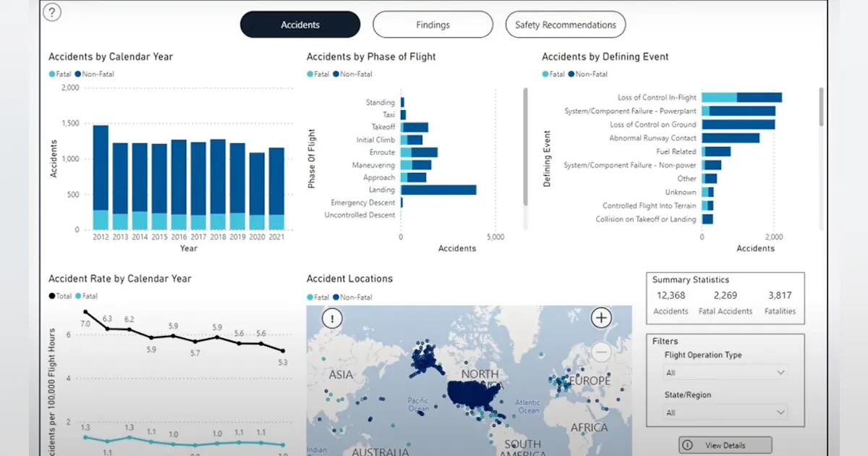Open the Safety Recommendations tab
This screenshot has height=456, width=868.
(x=566, y=25)
